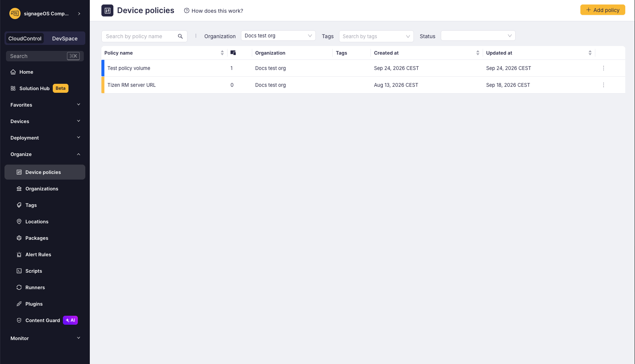Open the Search by tags dropdown

coord(376,36)
